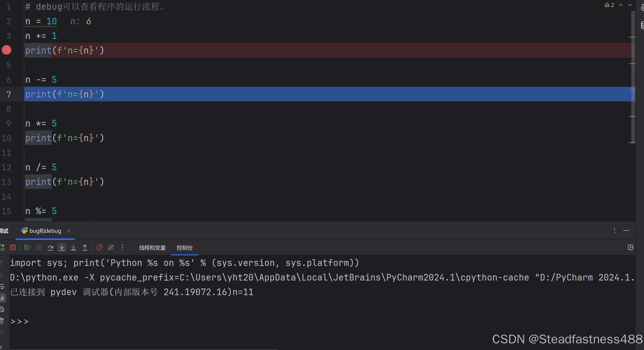Stop the debug session with the red square
The height and width of the screenshot is (350, 644).
13,248
